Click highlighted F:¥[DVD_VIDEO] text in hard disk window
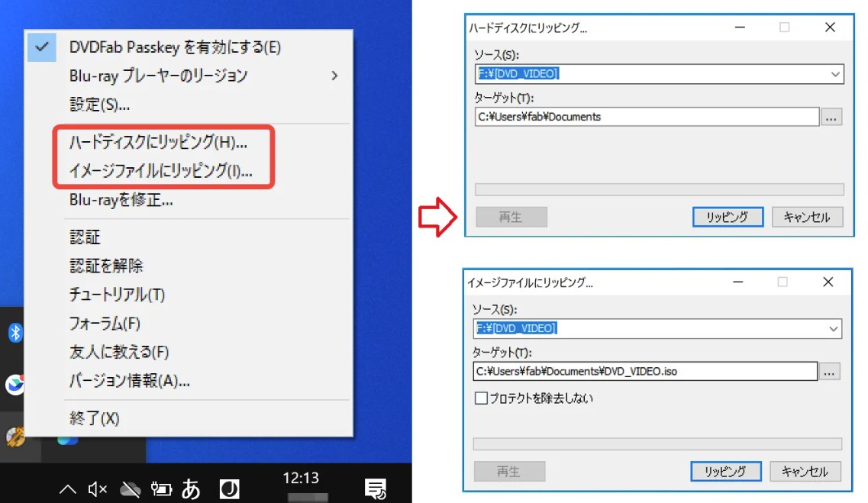868x503 pixels. click(518, 73)
